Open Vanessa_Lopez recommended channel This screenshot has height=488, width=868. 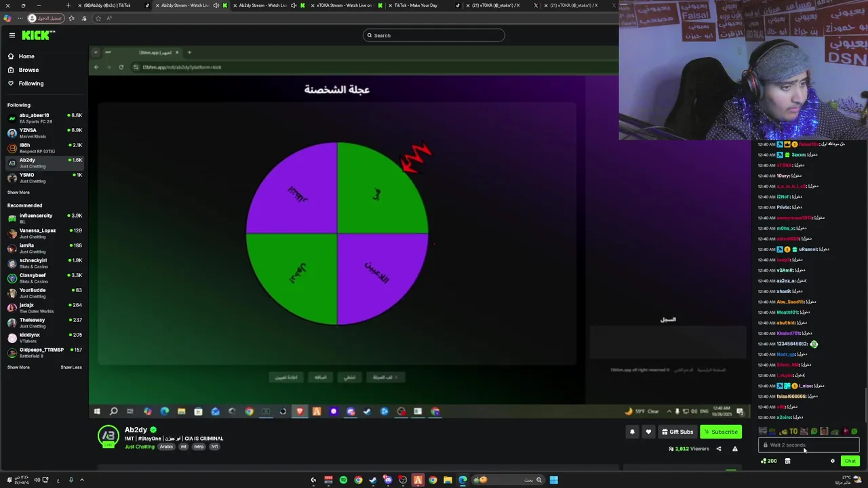[44, 233]
